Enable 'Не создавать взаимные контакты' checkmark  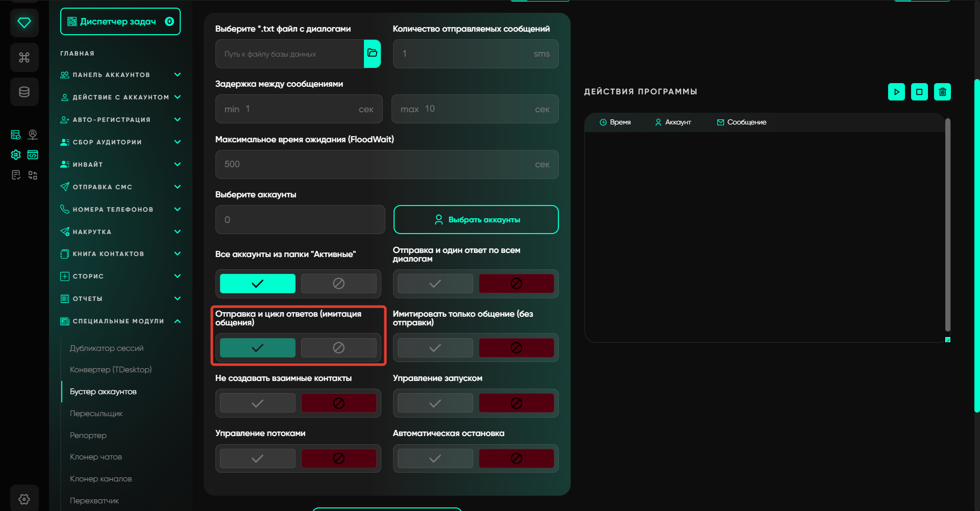tap(258, 403)
